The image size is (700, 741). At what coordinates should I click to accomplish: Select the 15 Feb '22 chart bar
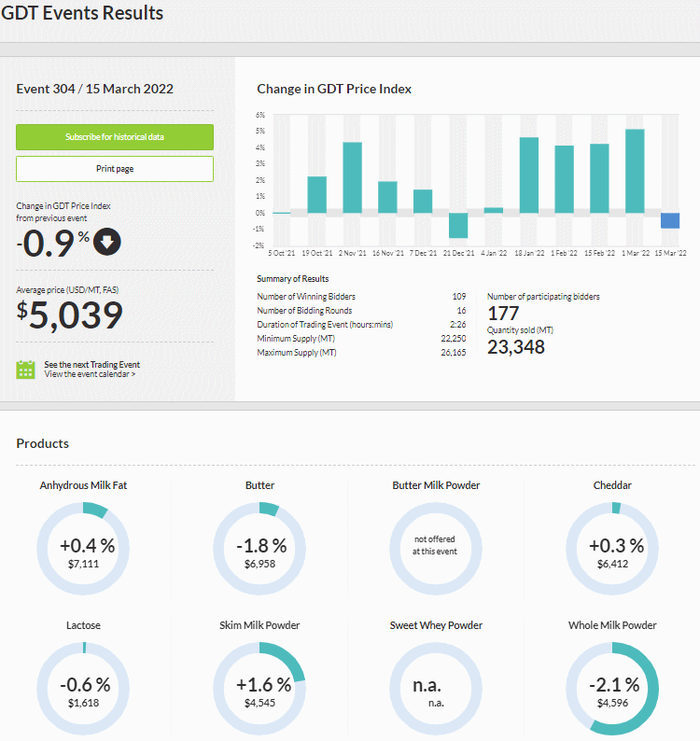599,178
